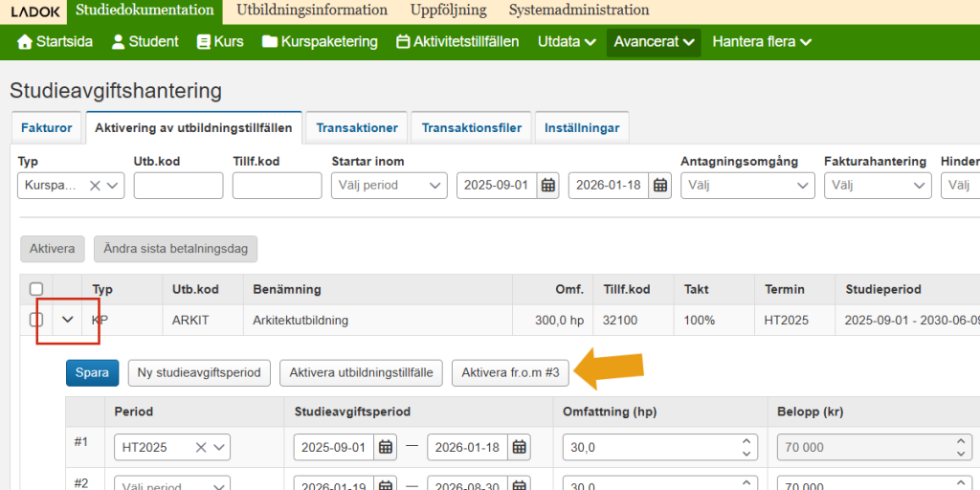This screenshot has width=980, height=490.
Task: Collapse the Arkitektutbildning row chevron
Action: coord(68,320)
